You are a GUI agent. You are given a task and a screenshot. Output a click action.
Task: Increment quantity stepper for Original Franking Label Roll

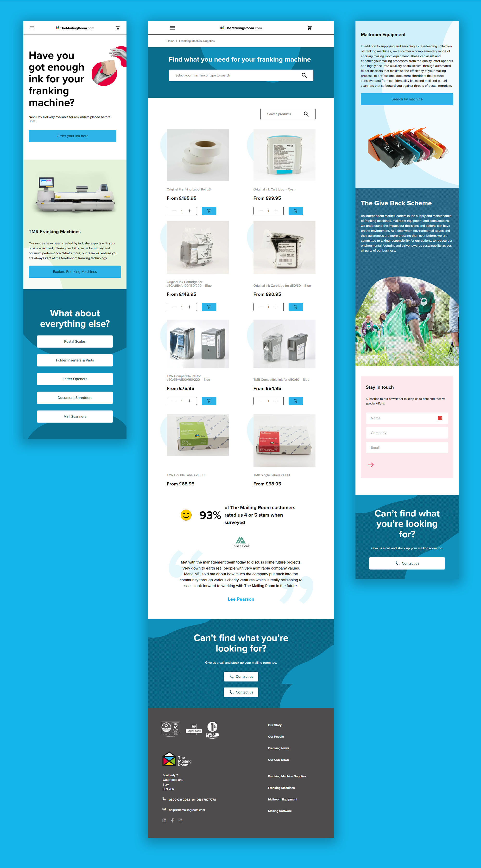click(191, 212)
